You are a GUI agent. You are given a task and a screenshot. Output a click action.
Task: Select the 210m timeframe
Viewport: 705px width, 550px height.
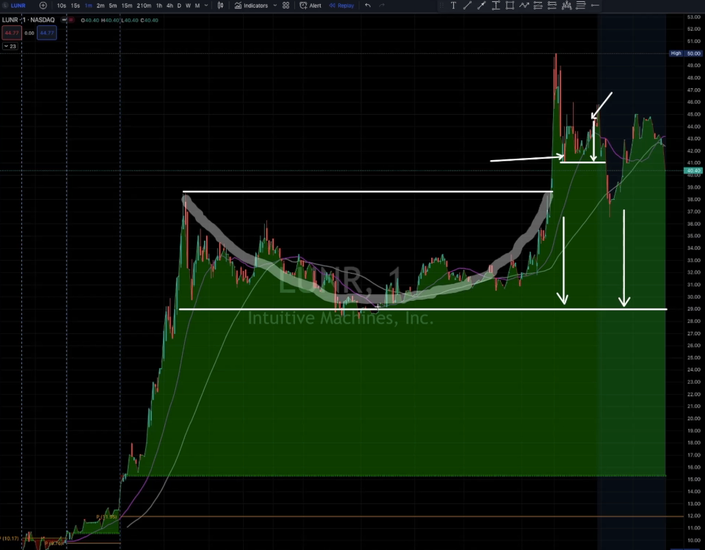[144, 5]
